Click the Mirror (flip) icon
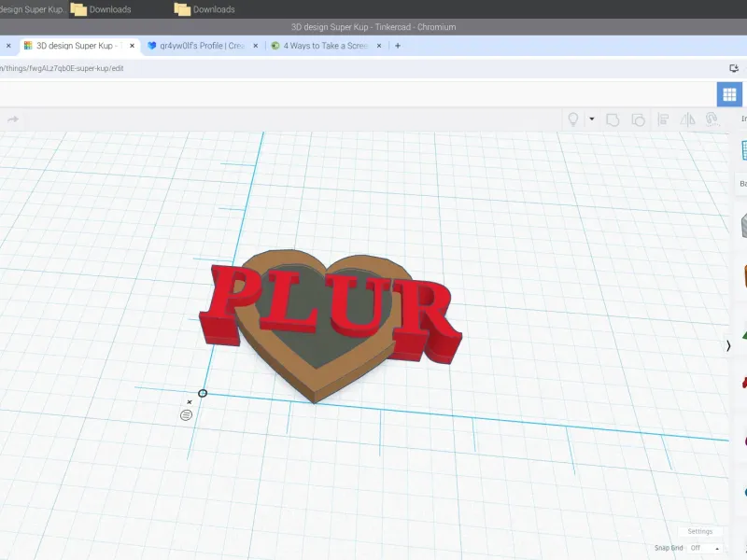The height and width of the screenshot is (560, 747). pyautogui.click(x=687, y=119)
